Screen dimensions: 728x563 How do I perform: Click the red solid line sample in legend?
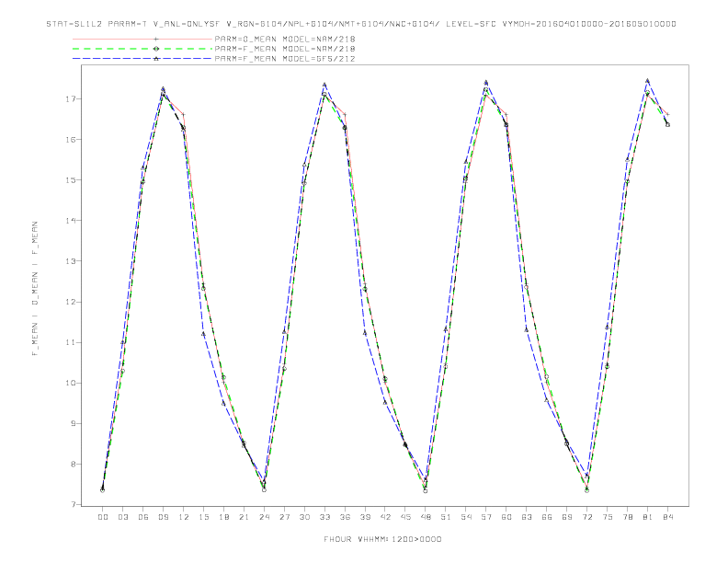coord(142,39)
